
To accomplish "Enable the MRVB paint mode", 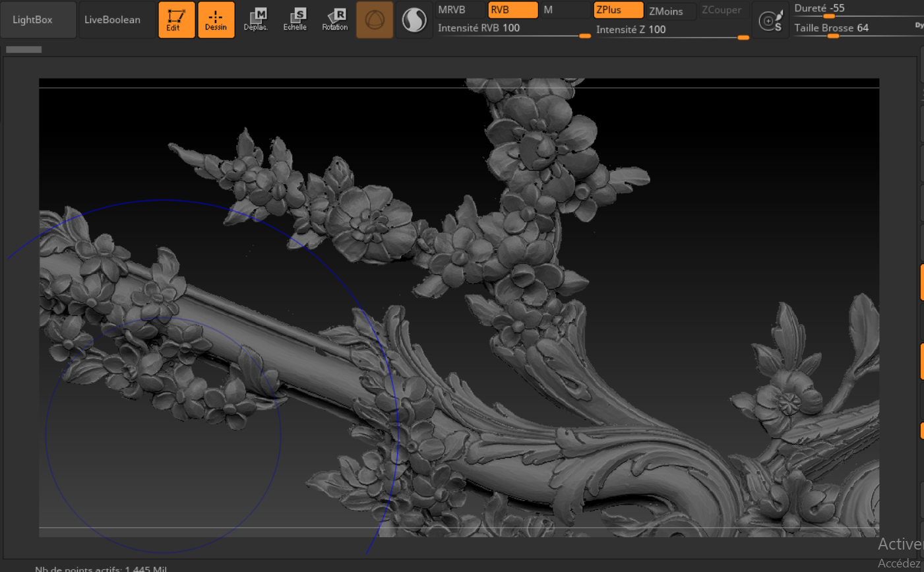I will point(460,10).
